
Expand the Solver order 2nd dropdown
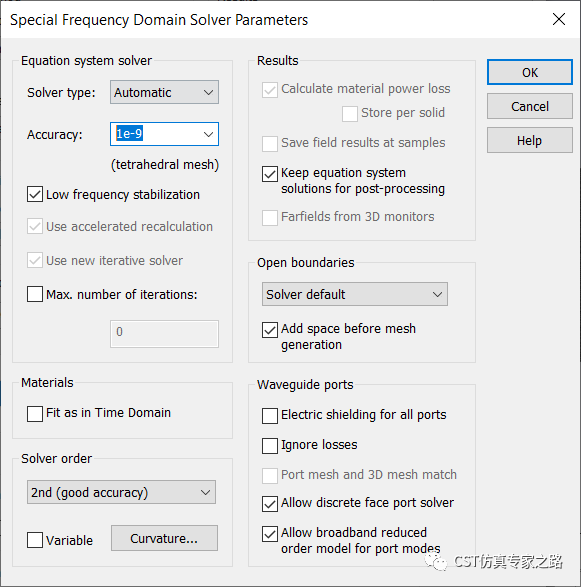pos(121,492)
